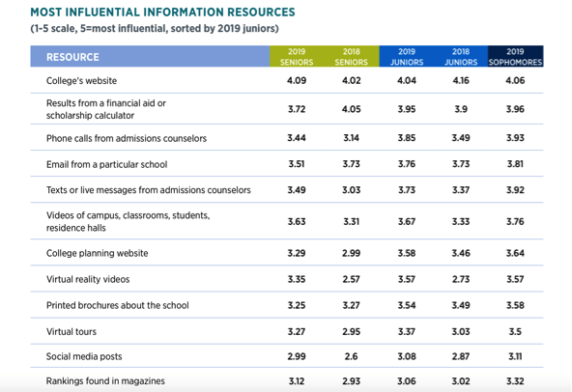Screen dimensions: 572x392
Task: Click the College planning website row
Action: coord(287,253)
